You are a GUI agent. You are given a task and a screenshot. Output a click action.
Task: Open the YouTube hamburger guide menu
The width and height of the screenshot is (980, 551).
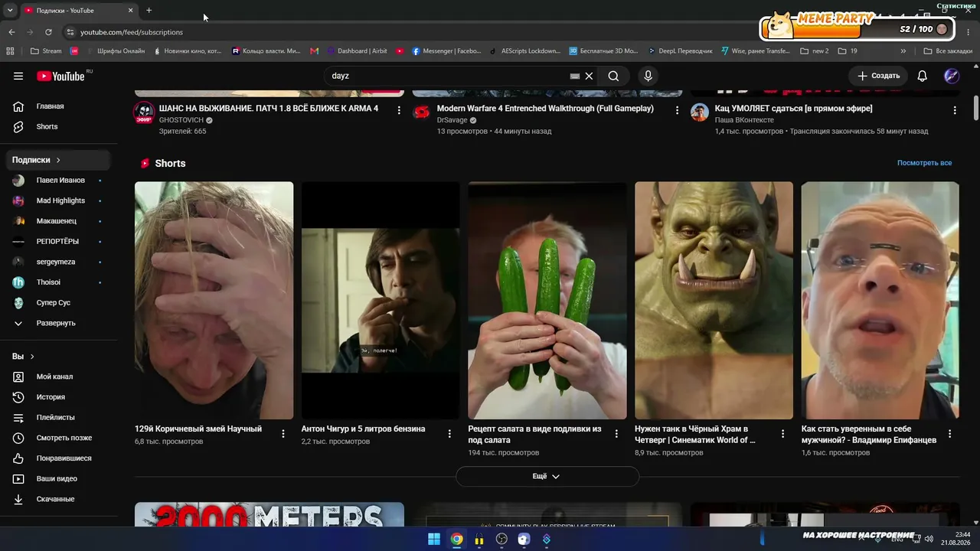(18, 76)
